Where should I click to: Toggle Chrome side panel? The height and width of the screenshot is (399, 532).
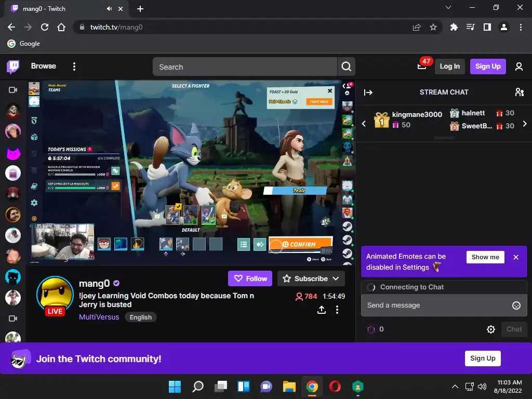[x=487, y=27]
